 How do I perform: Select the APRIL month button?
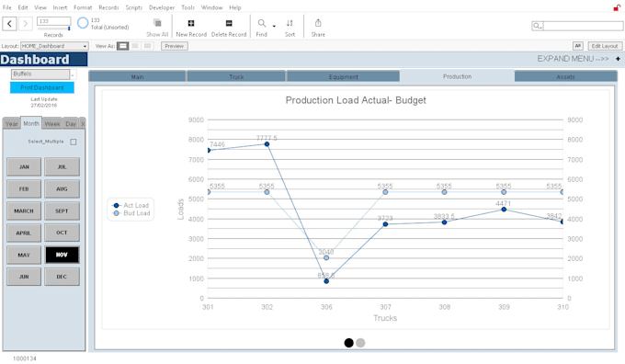point(24,233)
